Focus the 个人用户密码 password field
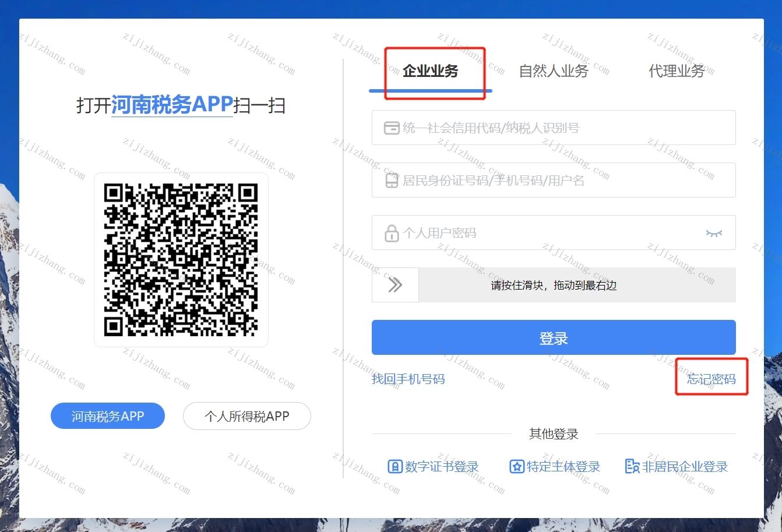 click(554, 232)
